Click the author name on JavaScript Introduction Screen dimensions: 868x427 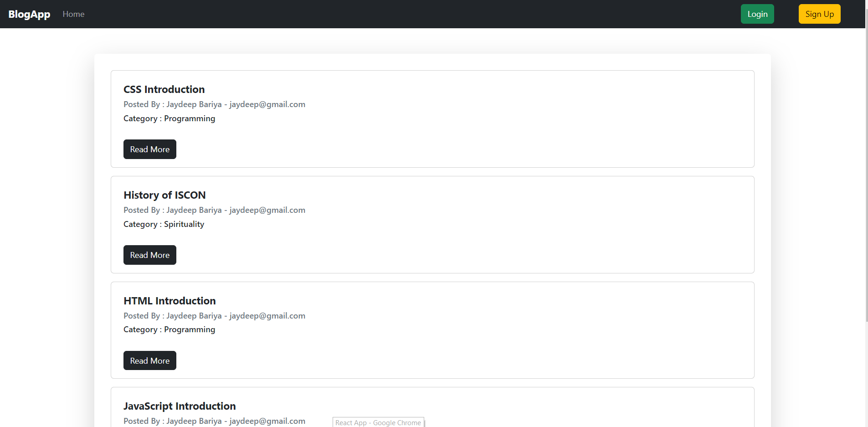pos(194,421)
